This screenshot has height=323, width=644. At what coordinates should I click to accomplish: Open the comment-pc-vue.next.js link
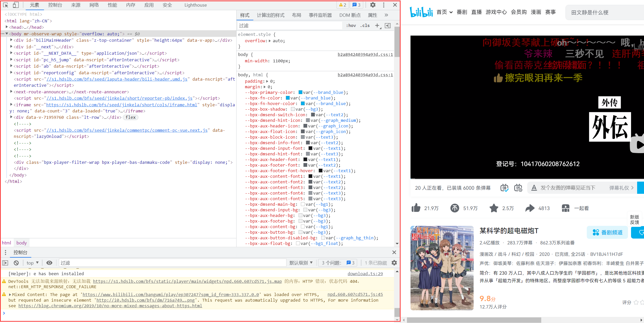127,130
